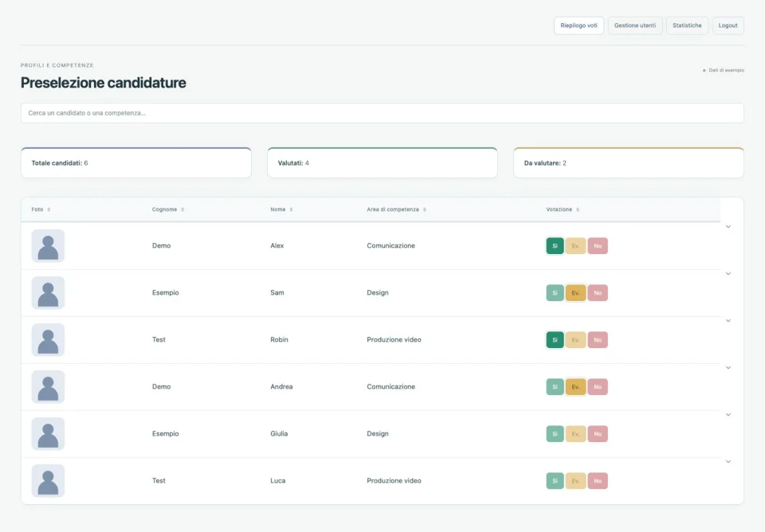Sort by Votazione column arrows
Screen dimensions: 765x532
point(578,209)
